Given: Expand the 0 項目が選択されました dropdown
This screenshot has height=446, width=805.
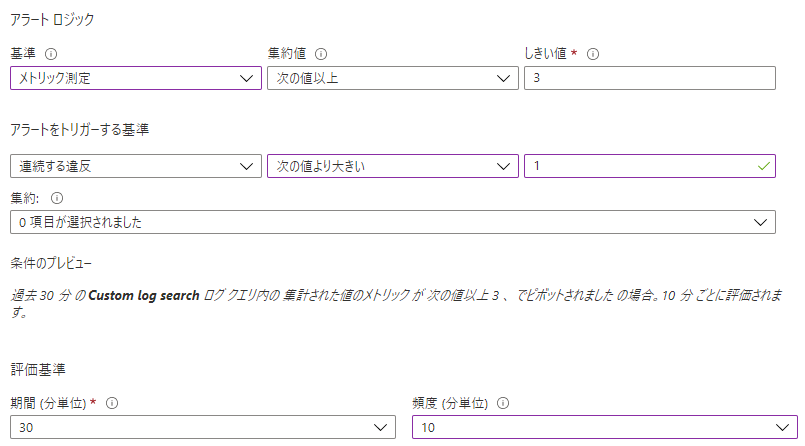Looking at the screenshot, I should (x=393, y=222).
